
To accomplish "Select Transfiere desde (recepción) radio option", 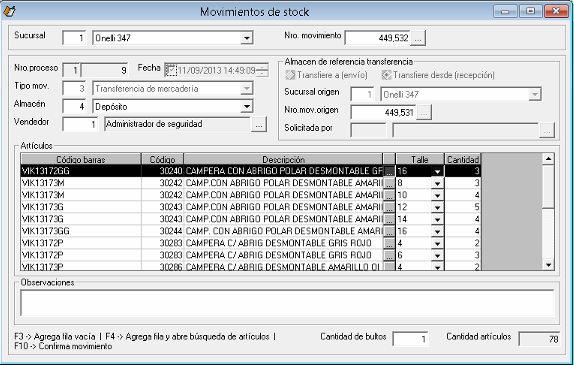I will click(438, 75).
